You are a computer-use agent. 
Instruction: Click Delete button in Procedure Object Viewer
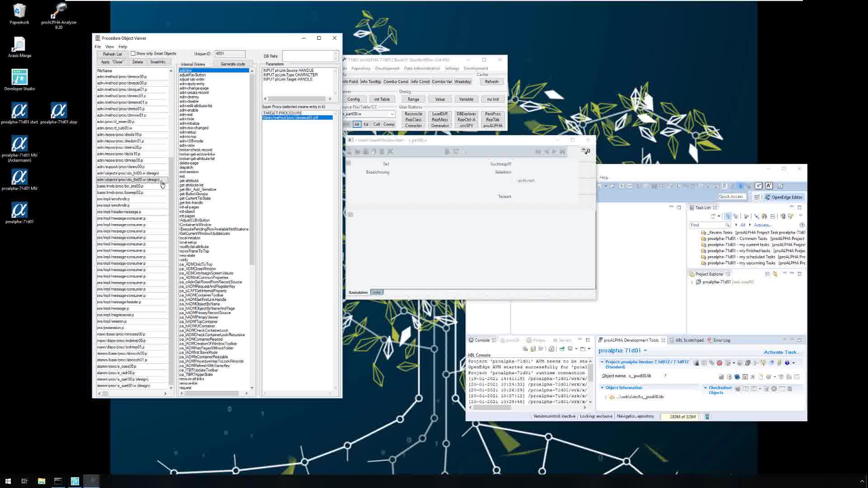pyautogui.click(x=137, y=62)
